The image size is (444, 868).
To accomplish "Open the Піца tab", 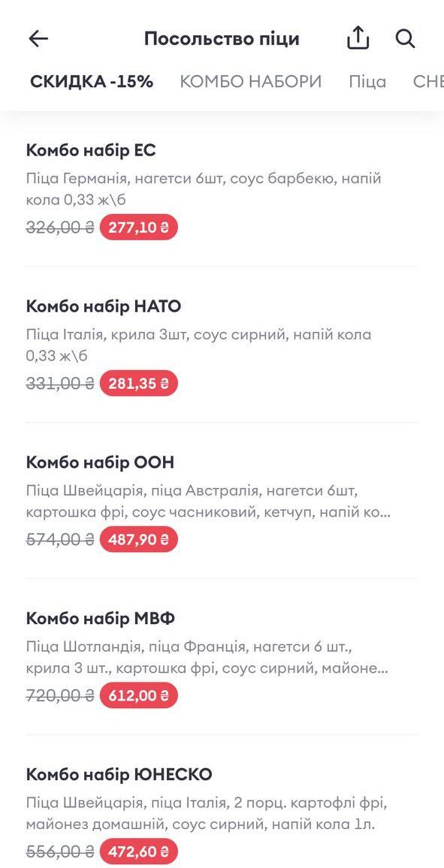I will point(367,82).
